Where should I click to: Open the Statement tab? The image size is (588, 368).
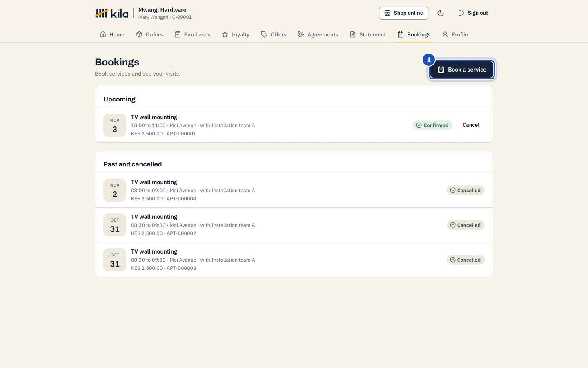point(368,34)
